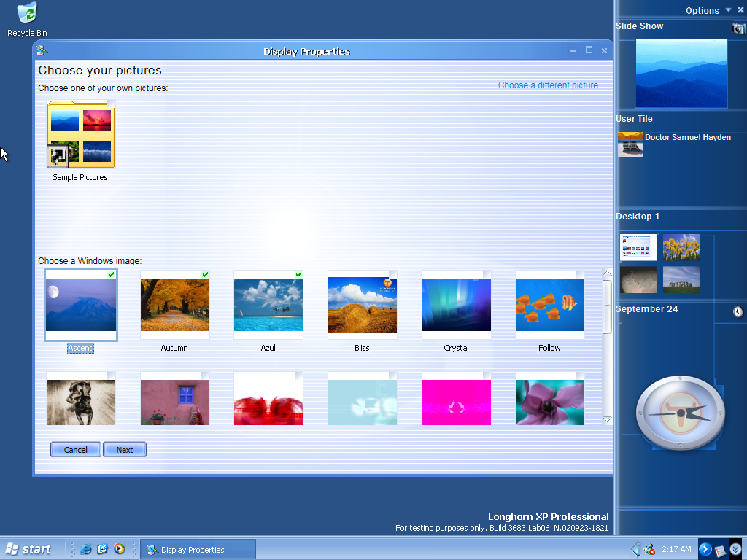The image size is (747, 560).
Task: Click the Doctor Samuel Hayden user name
Action: [x=687, y=137]
